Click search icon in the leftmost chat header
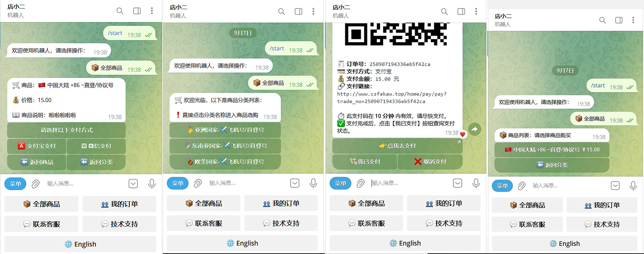644x254 pixels. pos(120,11)
